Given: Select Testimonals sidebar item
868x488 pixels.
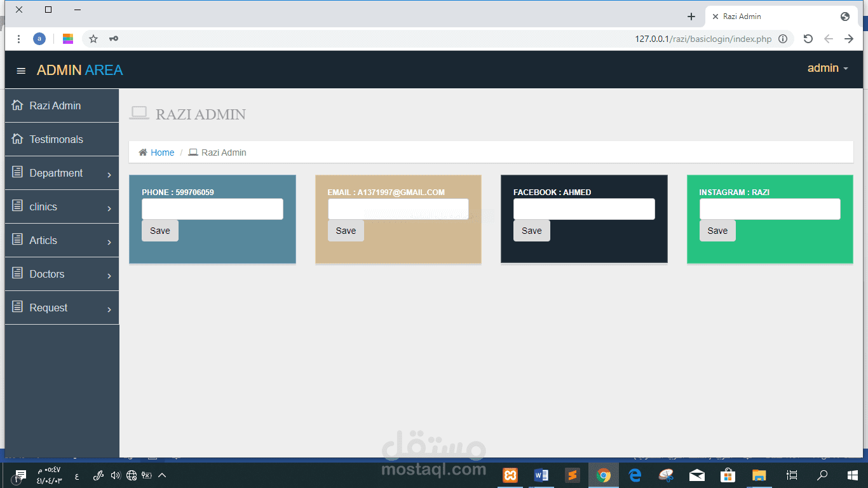Looking at the screenshot, I should [x=62, y=139].
